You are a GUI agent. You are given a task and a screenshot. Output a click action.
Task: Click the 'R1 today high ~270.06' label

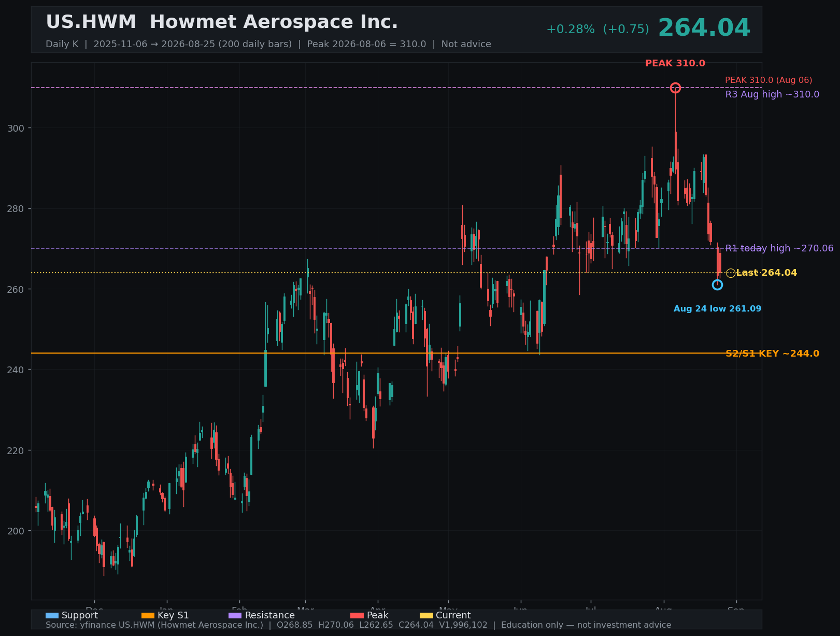coord(779,248)
